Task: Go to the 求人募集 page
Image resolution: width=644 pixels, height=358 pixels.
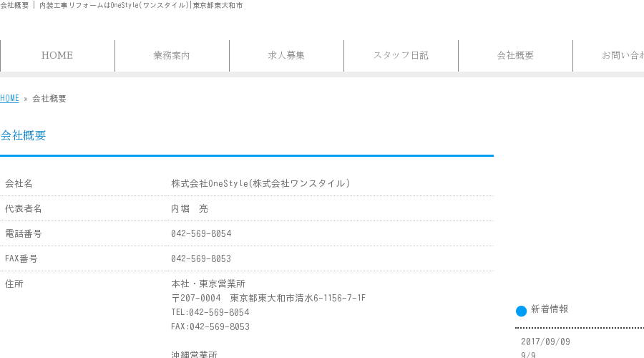Action: pos(286,55)
